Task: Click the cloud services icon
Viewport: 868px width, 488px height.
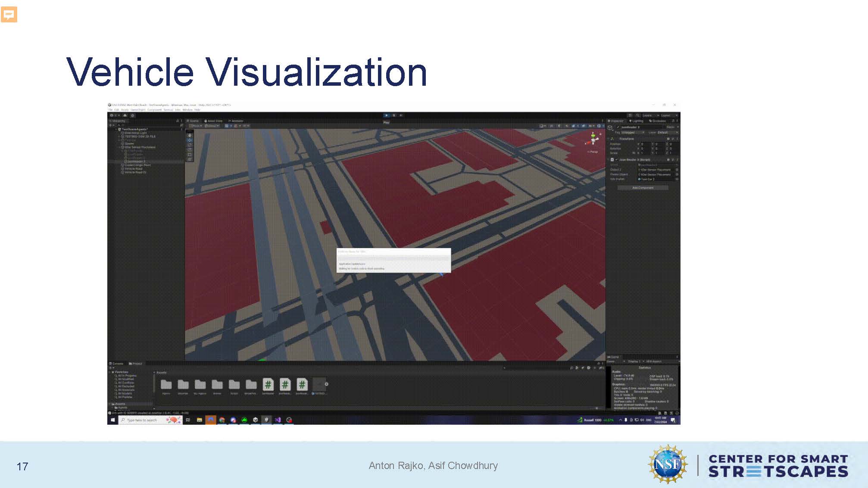Action: (x=125, y=115)
